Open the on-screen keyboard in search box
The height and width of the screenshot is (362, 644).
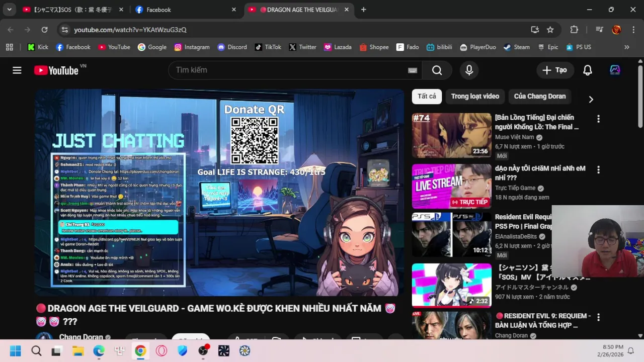click(x=413, y=70)
